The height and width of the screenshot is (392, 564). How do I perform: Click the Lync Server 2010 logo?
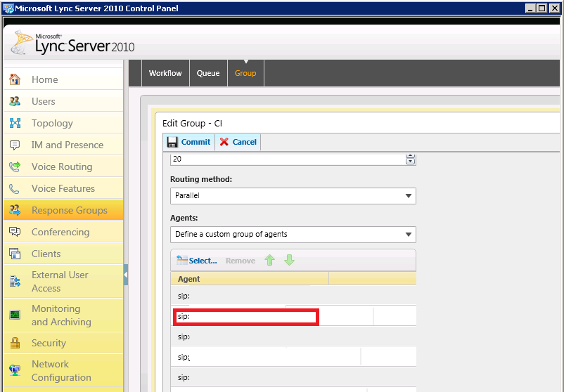[72, 42]
